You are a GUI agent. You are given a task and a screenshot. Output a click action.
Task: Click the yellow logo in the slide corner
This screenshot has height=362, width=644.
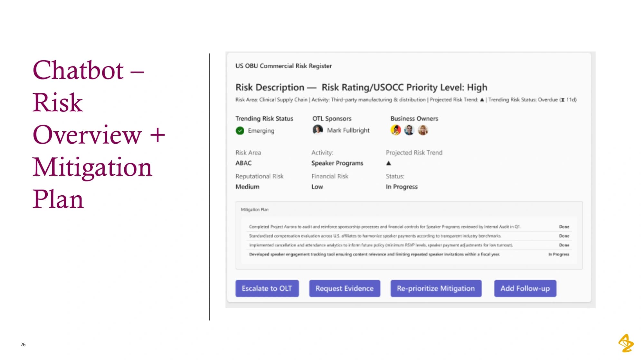(626, 343)
